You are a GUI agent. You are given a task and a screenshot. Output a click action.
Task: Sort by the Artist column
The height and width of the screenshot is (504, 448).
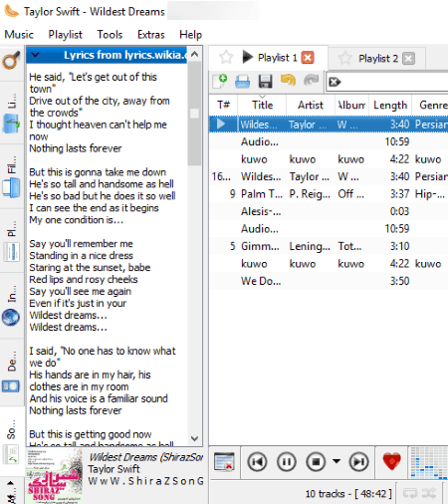311,105
